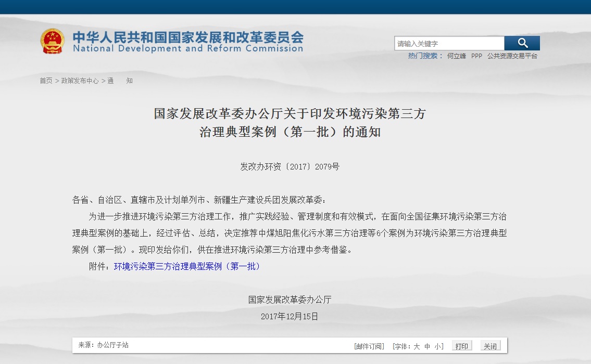Click the date text 2017年12月15日
Viewport: 591px width, 364px height.
coord(290,317)
